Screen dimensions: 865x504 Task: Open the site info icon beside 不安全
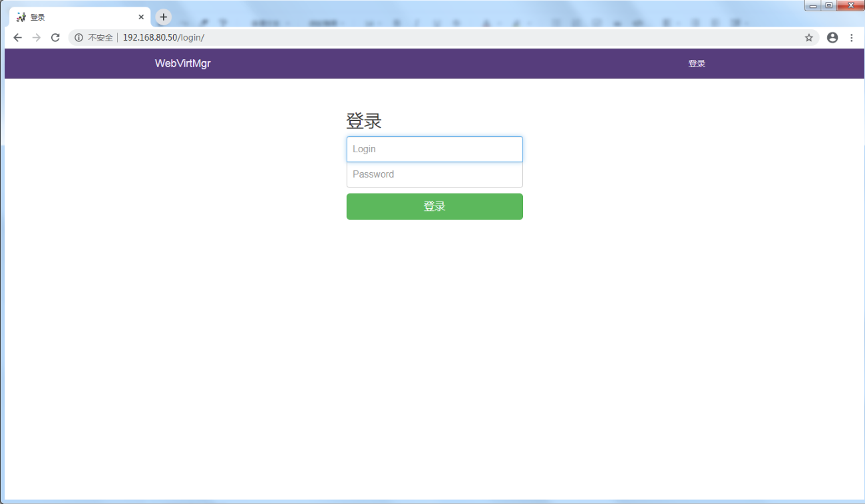79,38
